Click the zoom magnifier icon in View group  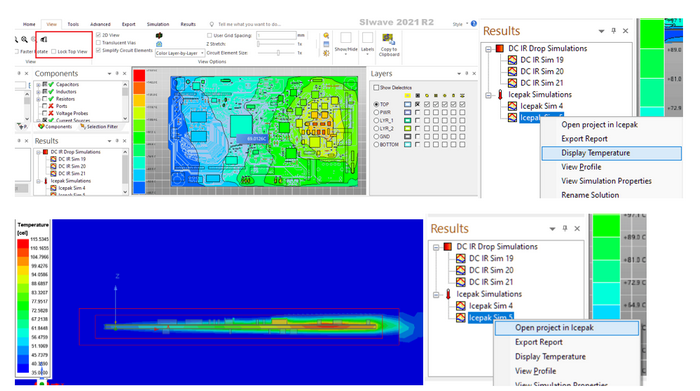tap(25, 40)
